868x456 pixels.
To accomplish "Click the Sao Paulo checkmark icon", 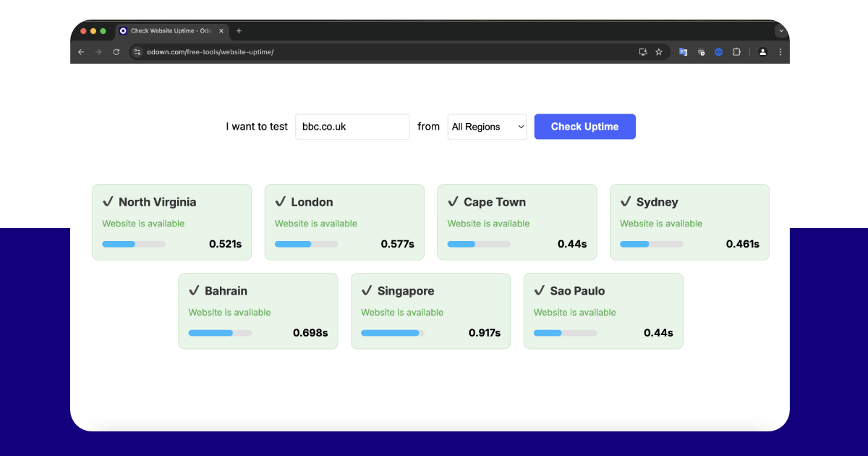I will tap(539, 290).
